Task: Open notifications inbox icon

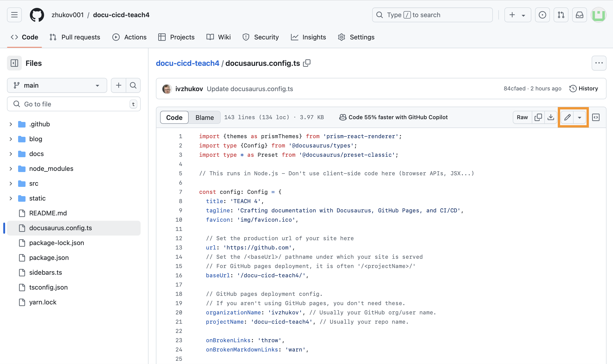Action: click(x=579, y=15)
